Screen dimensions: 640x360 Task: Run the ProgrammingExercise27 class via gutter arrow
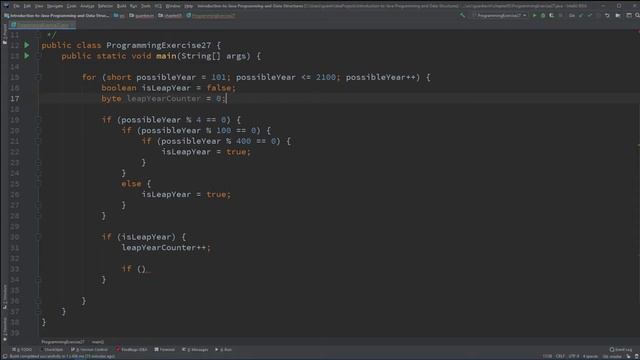tap(27, 45)
